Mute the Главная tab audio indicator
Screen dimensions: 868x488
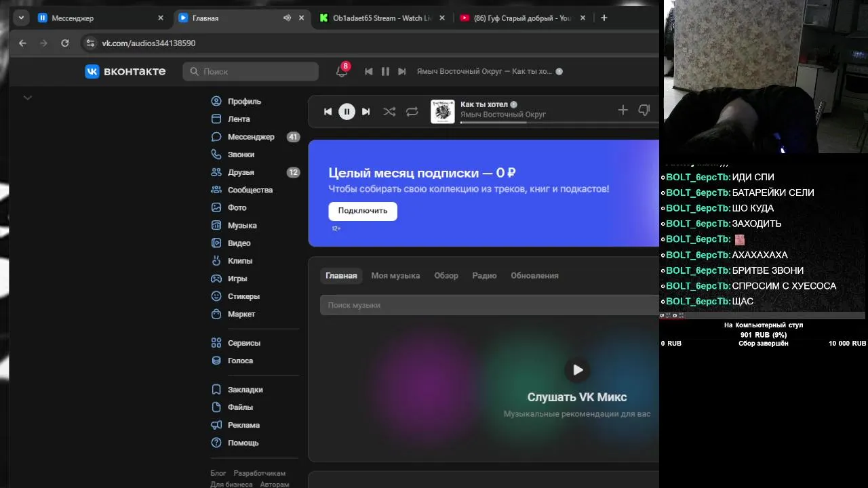[287, 18]
